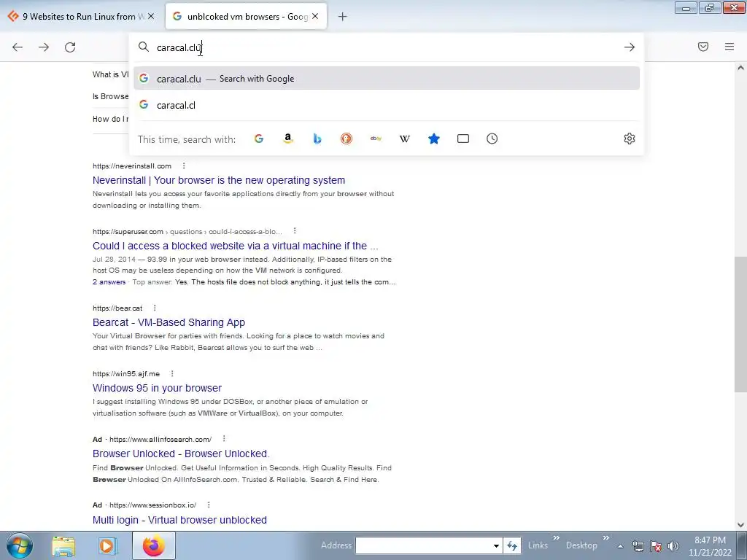The width and height of the screenshot is (747, 560).
Task: Open the network tray icon
Action: click(x=638, y=546)
